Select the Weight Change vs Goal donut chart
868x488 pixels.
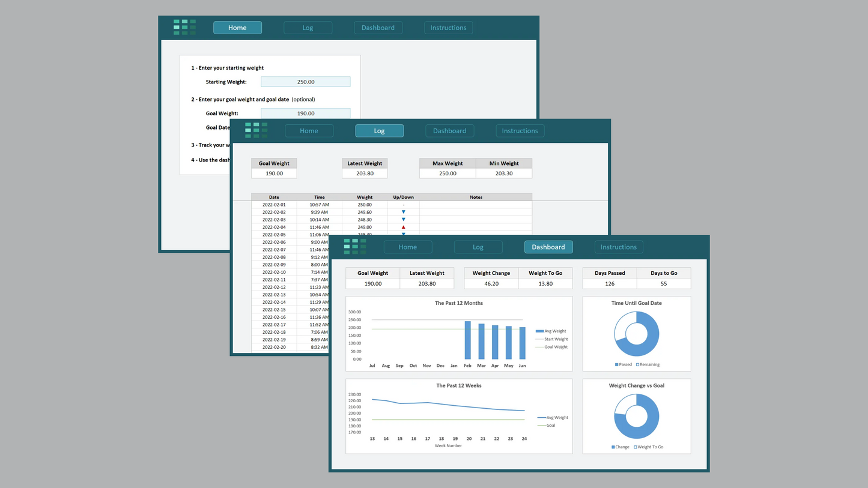pyautogui.click(x=636, y=416)
